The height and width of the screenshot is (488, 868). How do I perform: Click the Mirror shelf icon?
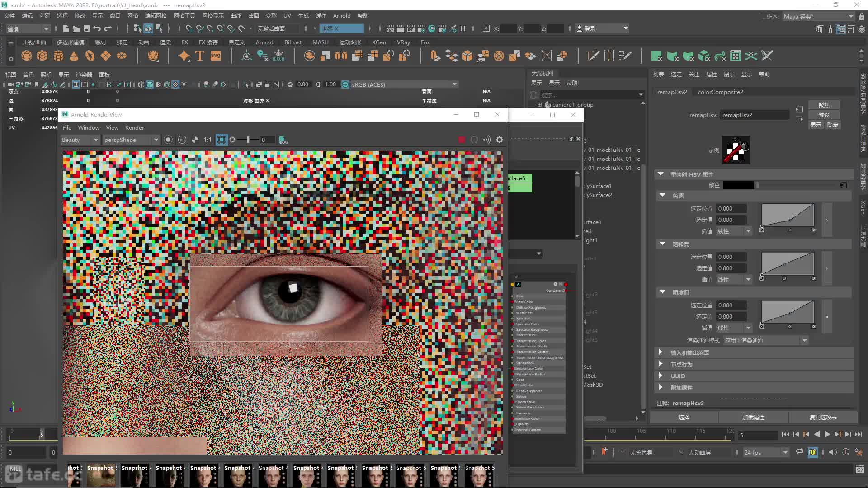(x=341, y=56)
